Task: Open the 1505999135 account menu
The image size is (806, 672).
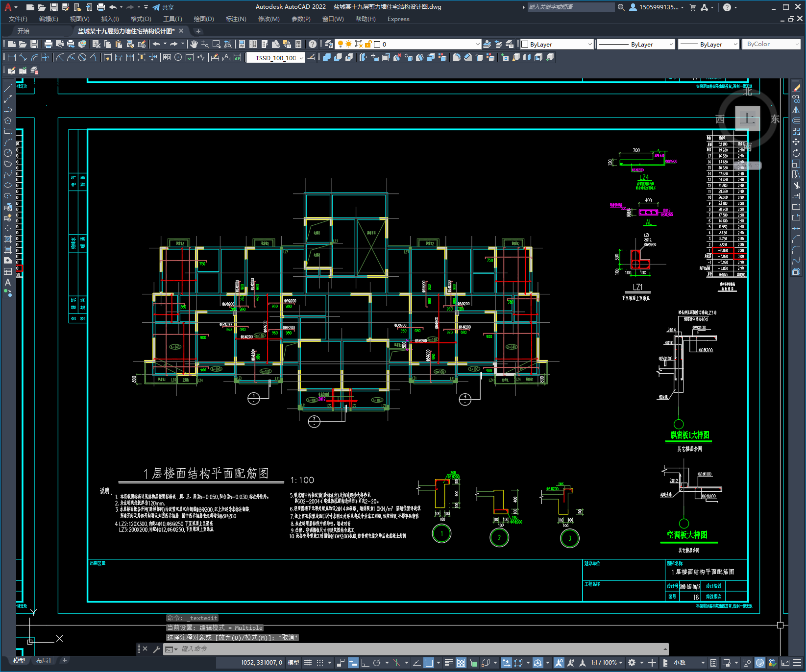Action: (656, 7)
